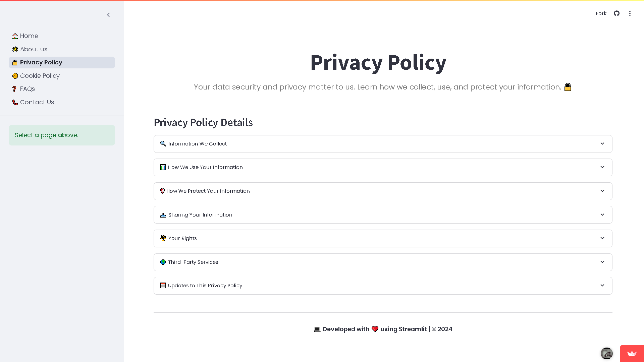Collapse the sidebar with the arrow icon
Screen dimensions: 644x362
click(108, 15)
